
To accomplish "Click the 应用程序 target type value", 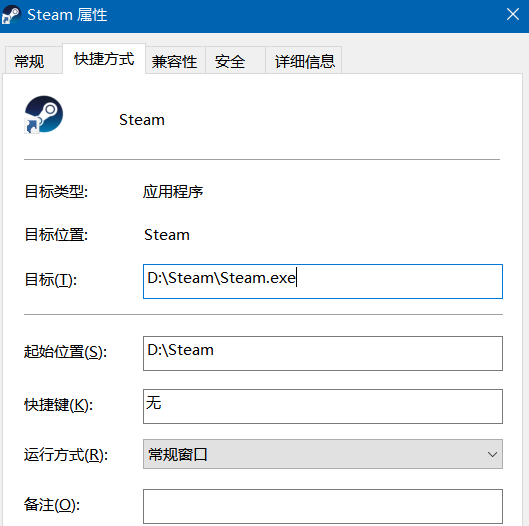I will click(173, 192).
